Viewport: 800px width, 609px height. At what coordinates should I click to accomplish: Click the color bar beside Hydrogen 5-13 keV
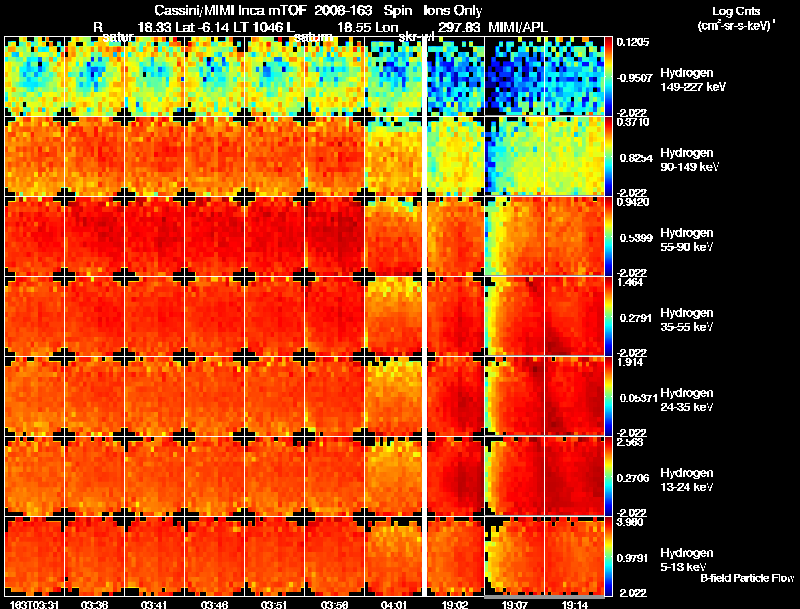pos(608,556)
